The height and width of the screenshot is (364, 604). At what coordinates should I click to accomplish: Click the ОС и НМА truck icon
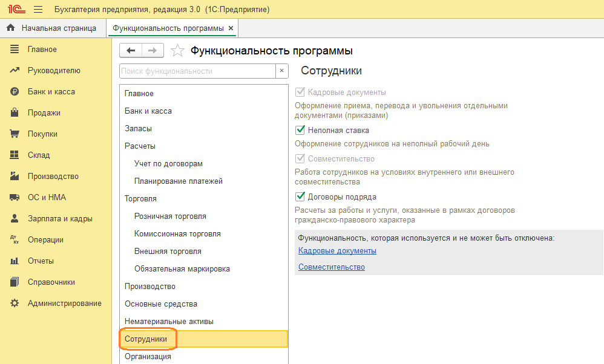tap(15, 198)
